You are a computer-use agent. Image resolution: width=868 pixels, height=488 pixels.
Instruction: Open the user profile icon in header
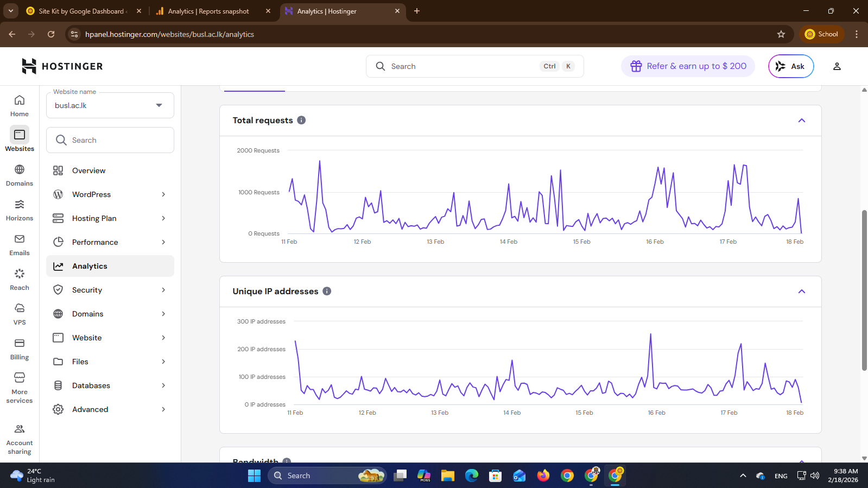pyautogui.click(x=837, y=66)
